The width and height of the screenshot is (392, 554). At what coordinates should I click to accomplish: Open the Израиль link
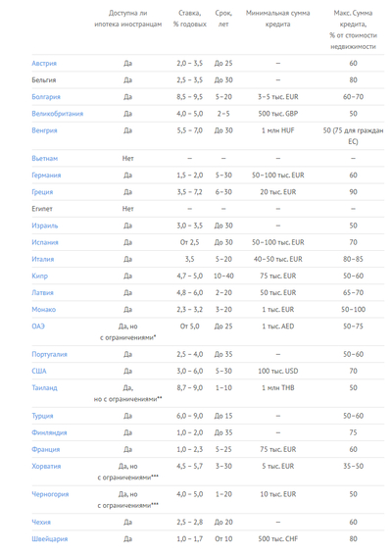pos(45,226)
